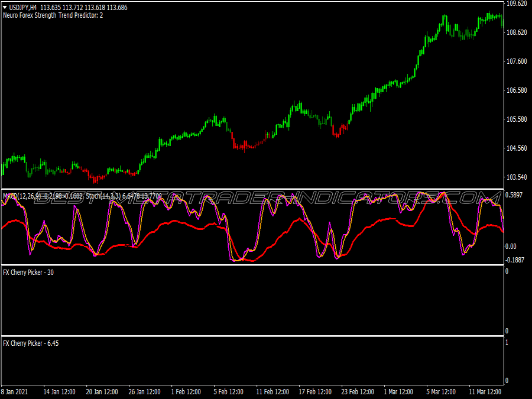Select the 0.00 oscillator scale value

point(511,246)
